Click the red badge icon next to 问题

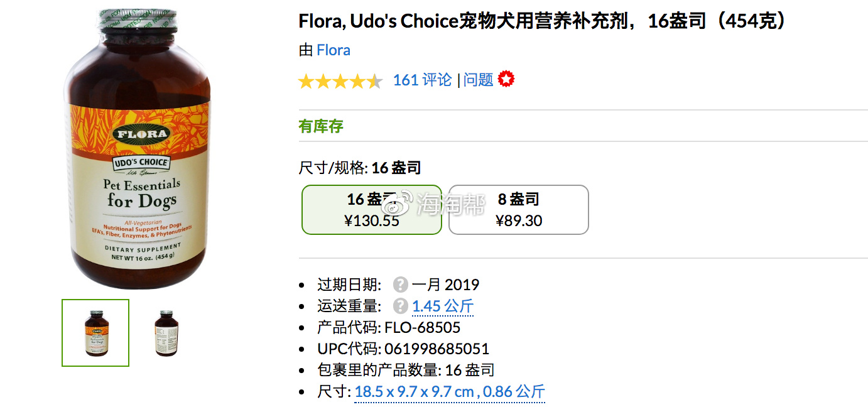506,80
